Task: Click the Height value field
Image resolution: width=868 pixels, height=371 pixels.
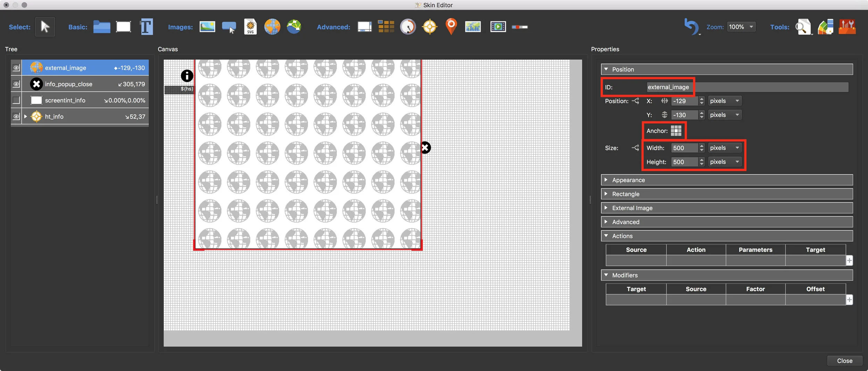Action: tap(684, 162)
